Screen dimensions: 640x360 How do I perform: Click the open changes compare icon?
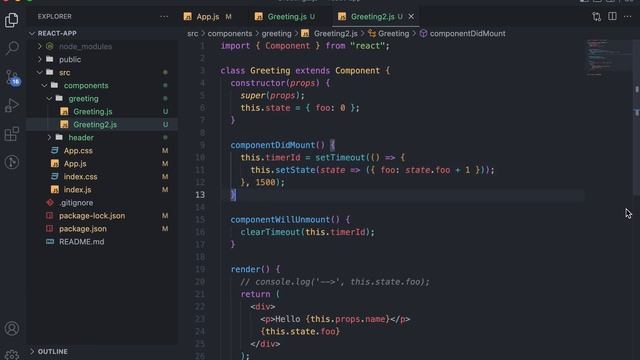597,16
